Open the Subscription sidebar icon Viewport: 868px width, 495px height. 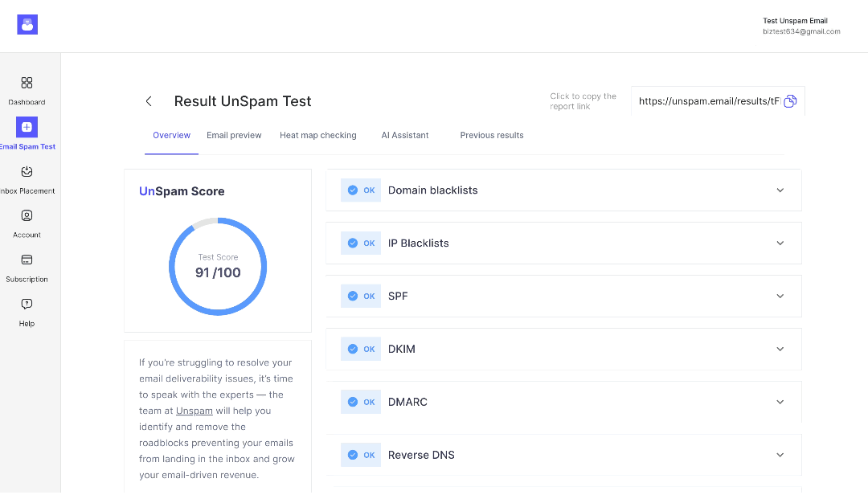(27, 260)
